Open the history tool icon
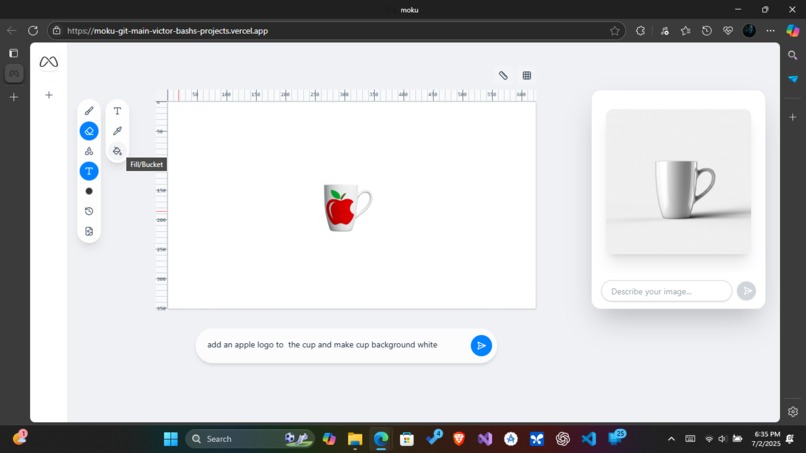 tap(89, 211)
